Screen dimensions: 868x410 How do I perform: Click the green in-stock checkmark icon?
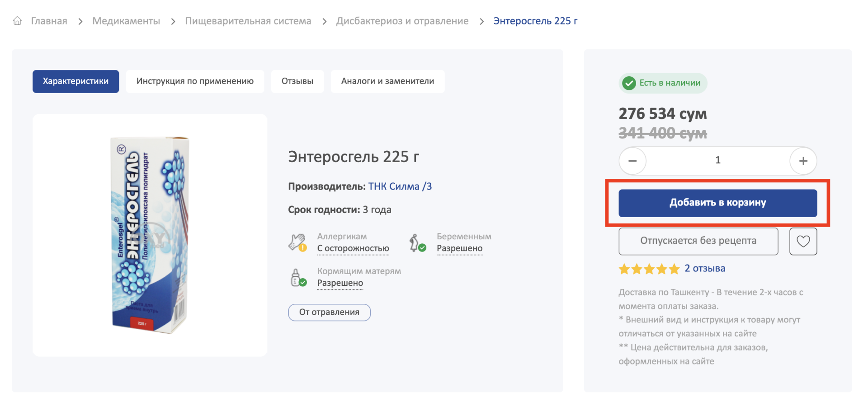click(x=629, y=83)
